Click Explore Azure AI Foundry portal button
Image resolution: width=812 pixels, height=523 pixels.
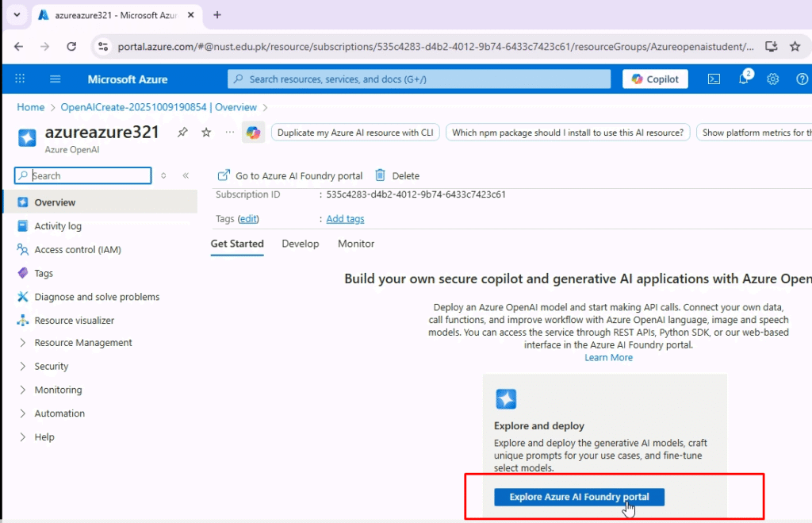pyautogui.click(x=578, y=497)
